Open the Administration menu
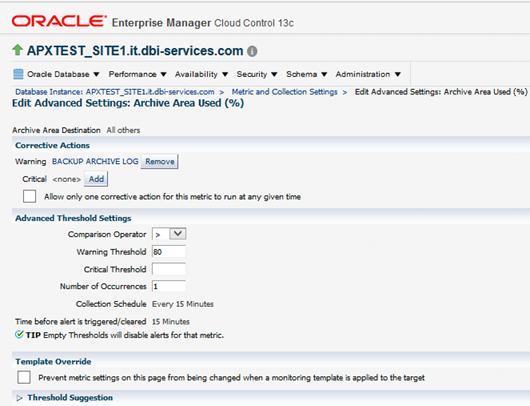 (x=368, y=74)
